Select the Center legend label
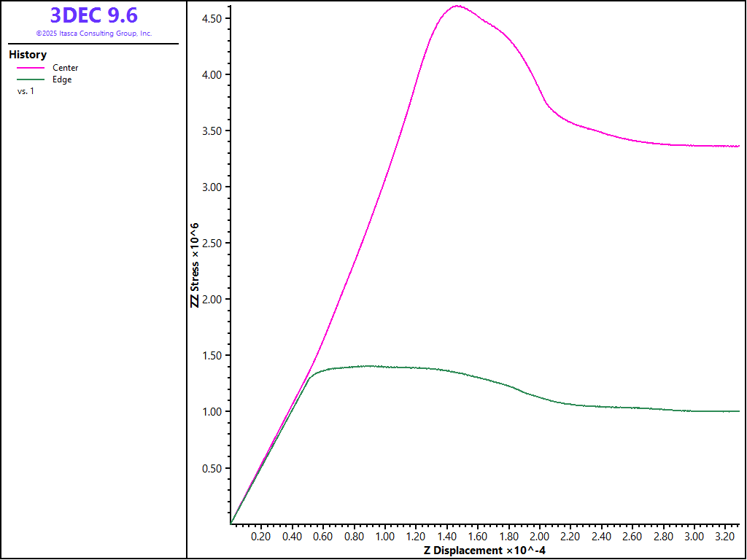747x560 pixels. tap(65, 68)
